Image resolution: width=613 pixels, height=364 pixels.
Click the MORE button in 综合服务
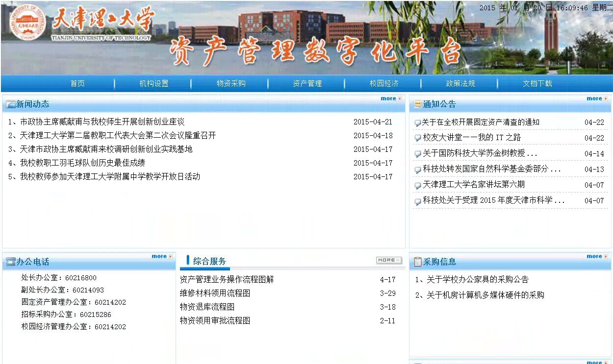tap(389, 260)
